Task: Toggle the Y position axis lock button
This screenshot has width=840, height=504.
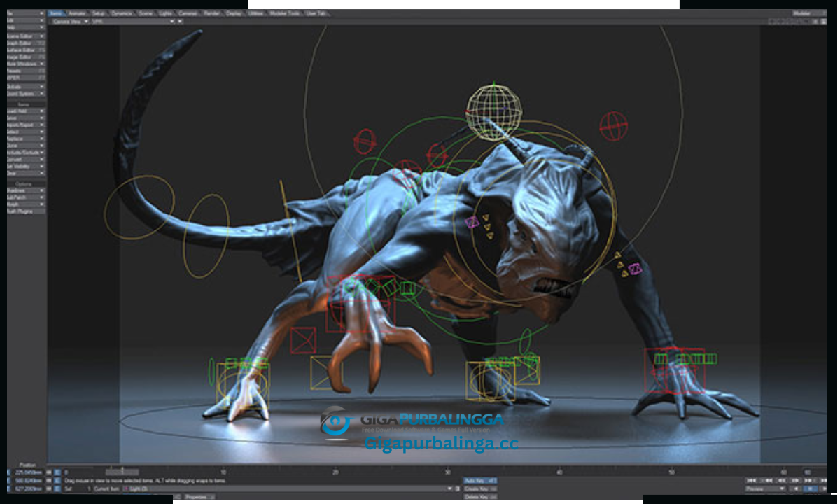Action: point(49,481)
